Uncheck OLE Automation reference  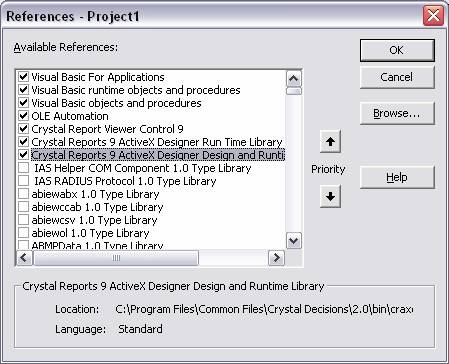pos(23,116)
